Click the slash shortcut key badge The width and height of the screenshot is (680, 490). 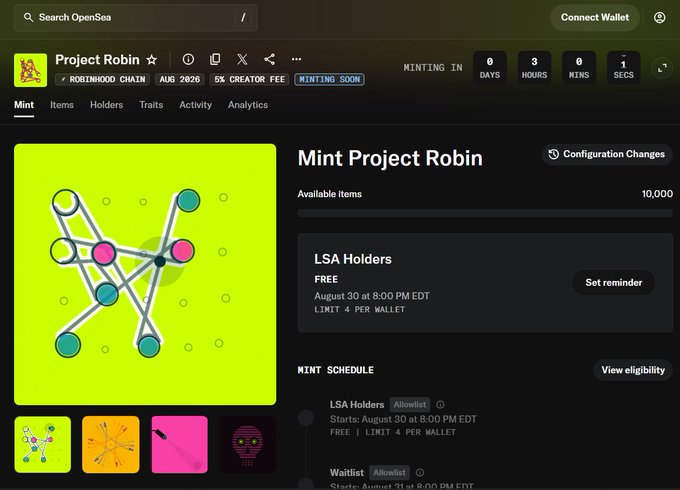pyautogui.click(x=243, y=18)
